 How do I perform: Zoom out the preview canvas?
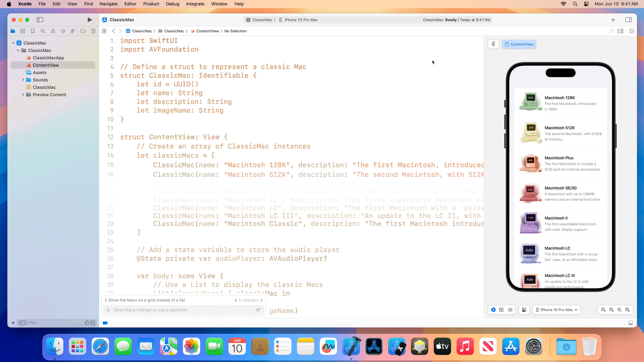[x=603, y=310]
